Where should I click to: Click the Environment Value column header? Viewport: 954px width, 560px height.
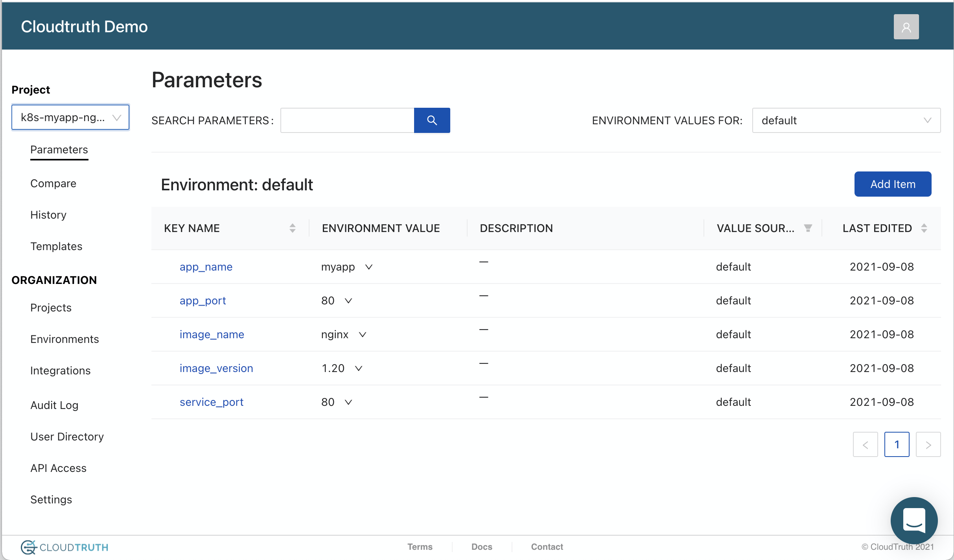pos(381,228)
